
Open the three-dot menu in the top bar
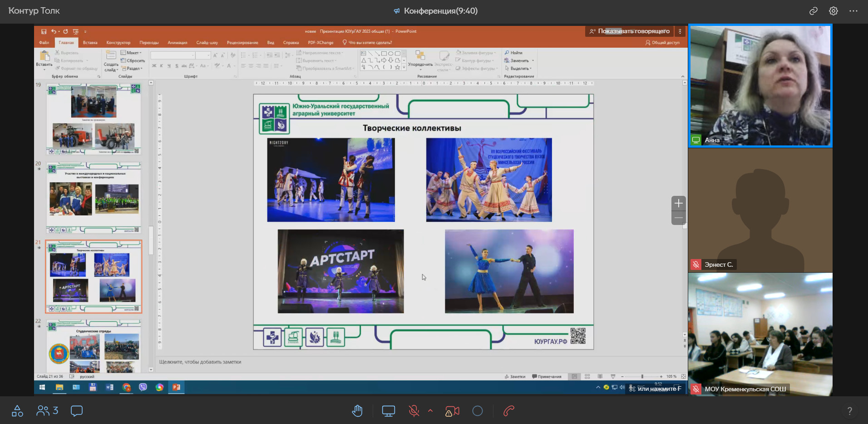853,11
